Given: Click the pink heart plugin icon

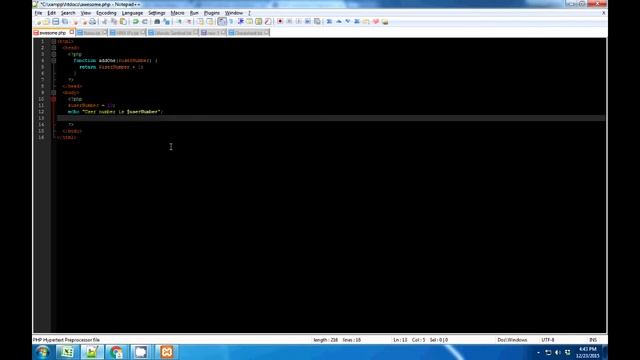Looking at the screenshot, I should (x=376, y=22).
